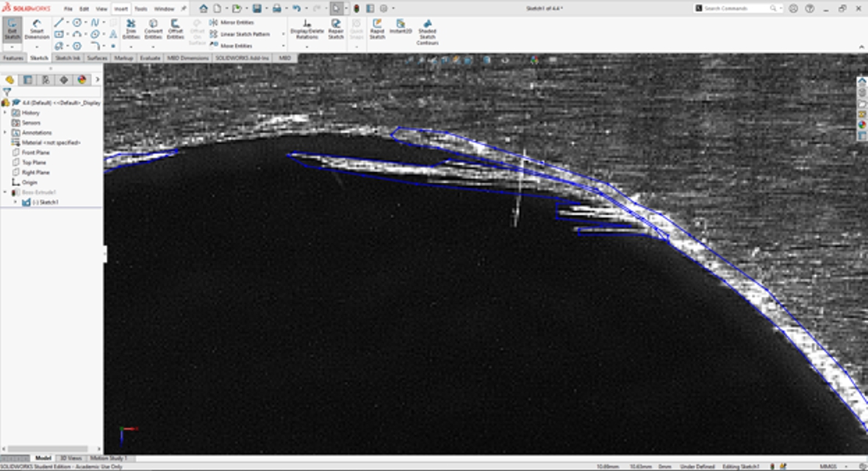The width and height of the screenshot is (868, 471).
Task: Open Display/Delete Relations
Action: (306, 29)
